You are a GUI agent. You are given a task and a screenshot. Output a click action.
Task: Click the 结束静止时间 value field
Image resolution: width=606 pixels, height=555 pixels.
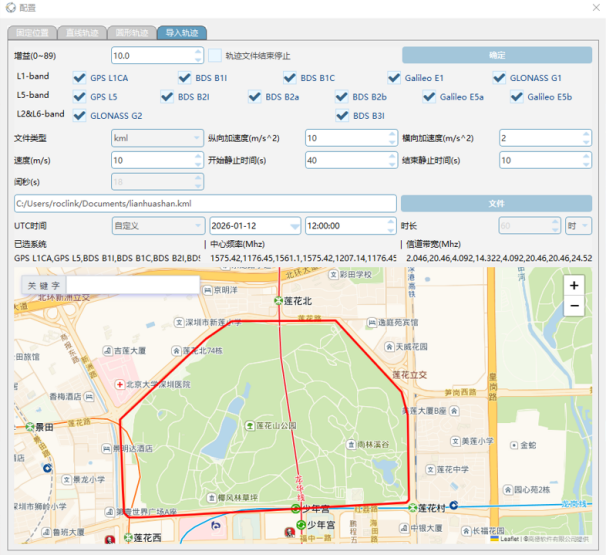(x=541, y=160)
